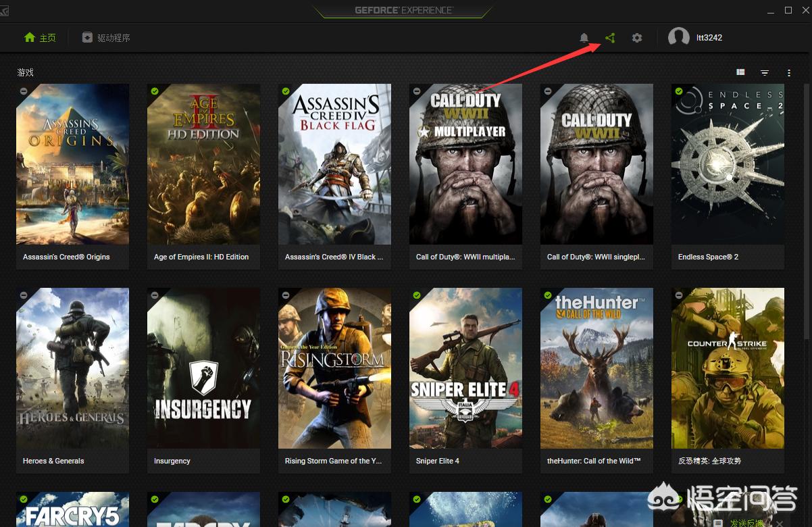Open theHunter Call of the Wild cover
812x527 pixels.
coord(597,368)
